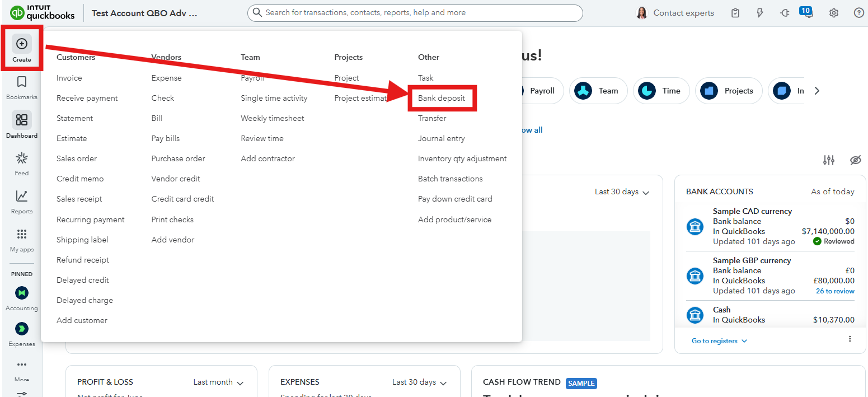Select Weekly timesheet under Team
Image resolution: width=868 pixels, height=397 pixels.
(x=273, y=119)
